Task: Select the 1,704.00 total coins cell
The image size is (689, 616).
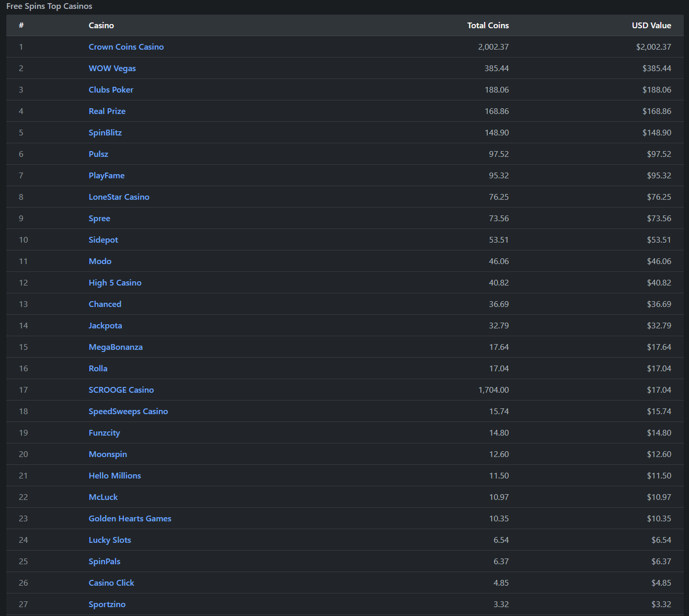Action: (493, 390)
